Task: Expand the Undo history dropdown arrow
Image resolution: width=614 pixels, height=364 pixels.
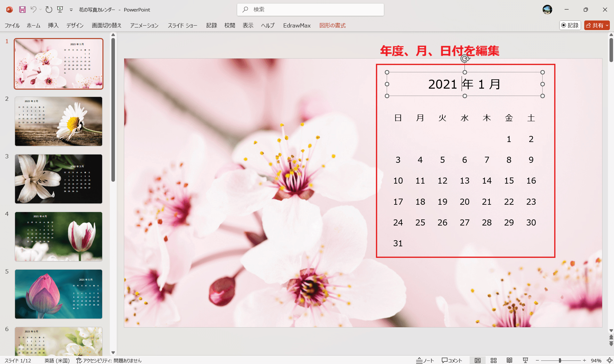Action: [41, 10]
